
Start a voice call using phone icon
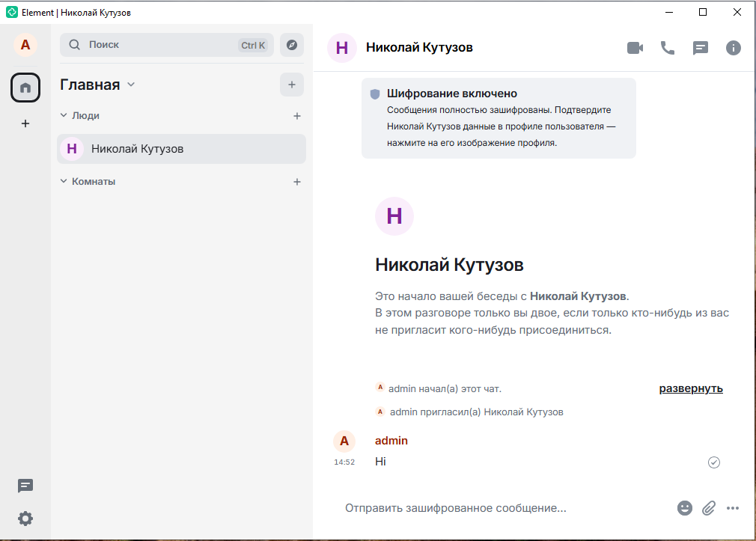pyautogui.click(x=667, y=48)
